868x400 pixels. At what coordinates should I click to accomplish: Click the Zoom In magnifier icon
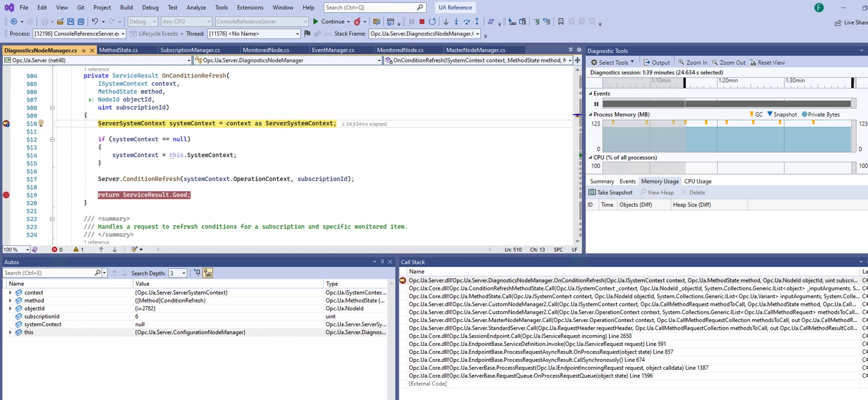(681, 62)
